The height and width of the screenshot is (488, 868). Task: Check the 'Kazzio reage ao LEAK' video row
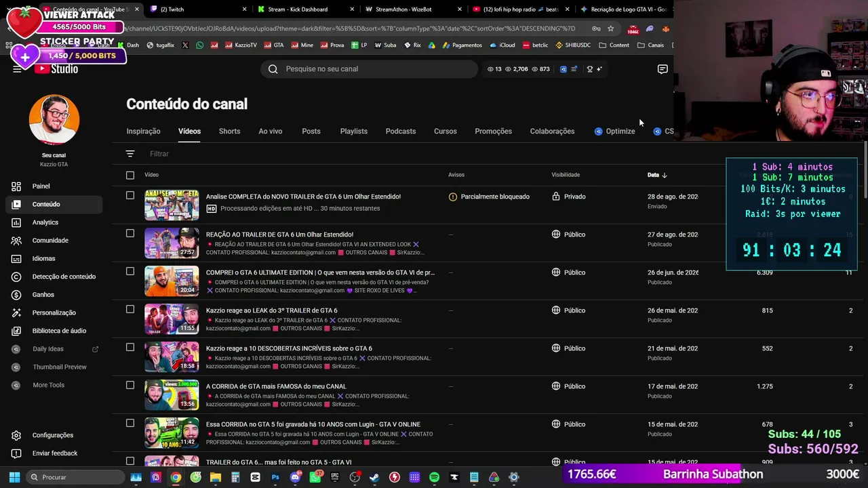130,310
